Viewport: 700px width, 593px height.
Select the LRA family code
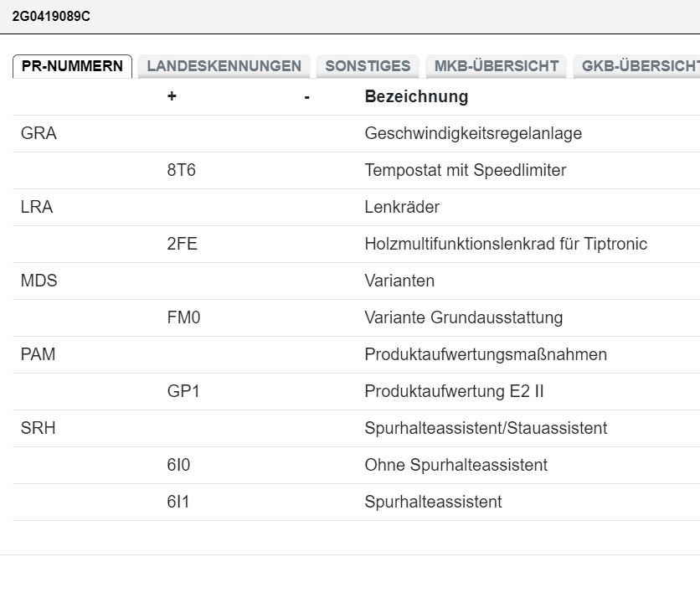37,207
